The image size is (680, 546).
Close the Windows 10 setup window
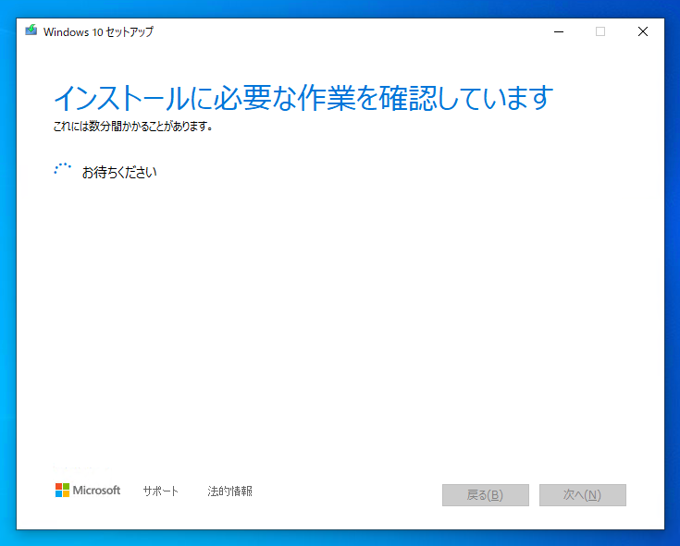click(643, 32)
